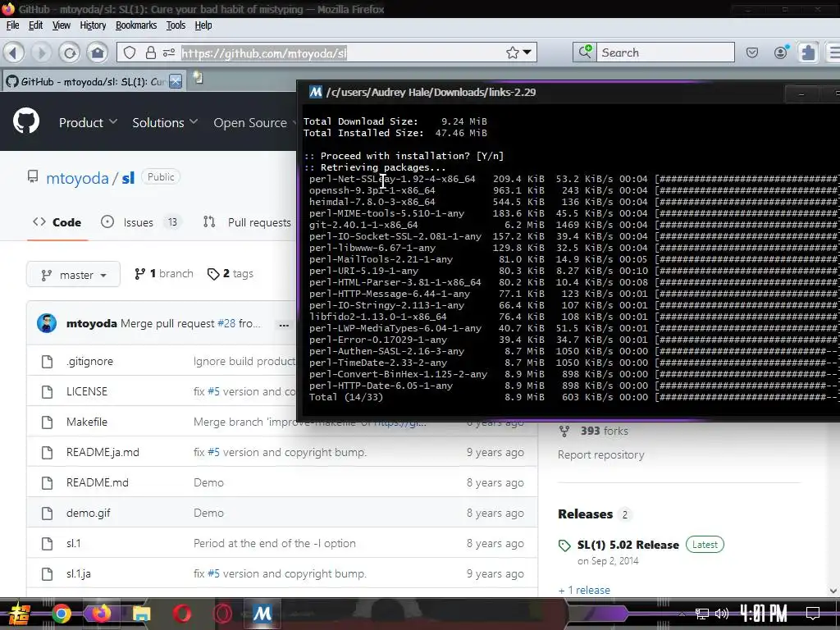Open the master branch dropdown

coord(73,275)
